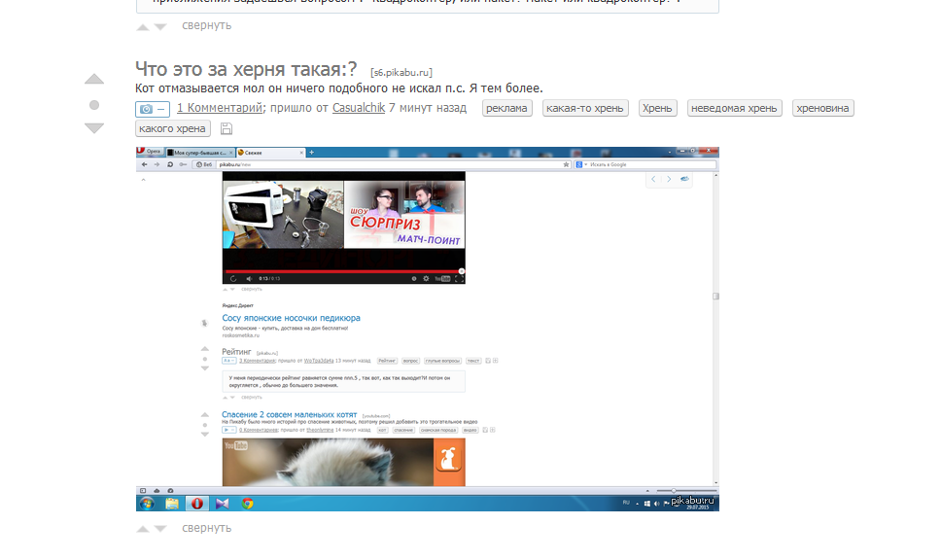Upvote the post 'Что это за херня такая:?'
The width and height of the screenshot is (941, 560).
pos(94,79)
